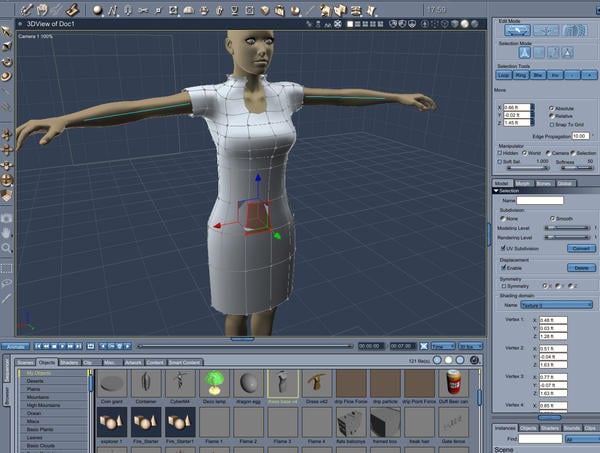Click the Rendering Level slider

[x=567, y=237]
